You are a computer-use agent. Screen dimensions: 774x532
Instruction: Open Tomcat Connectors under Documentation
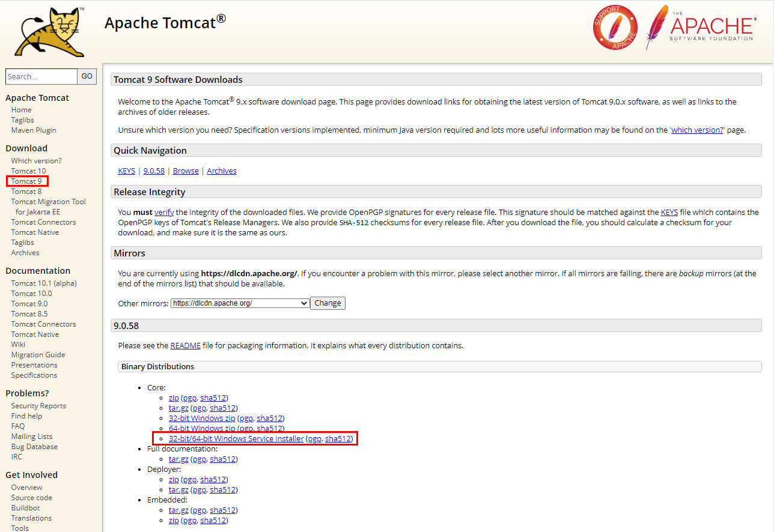[43, 324]
